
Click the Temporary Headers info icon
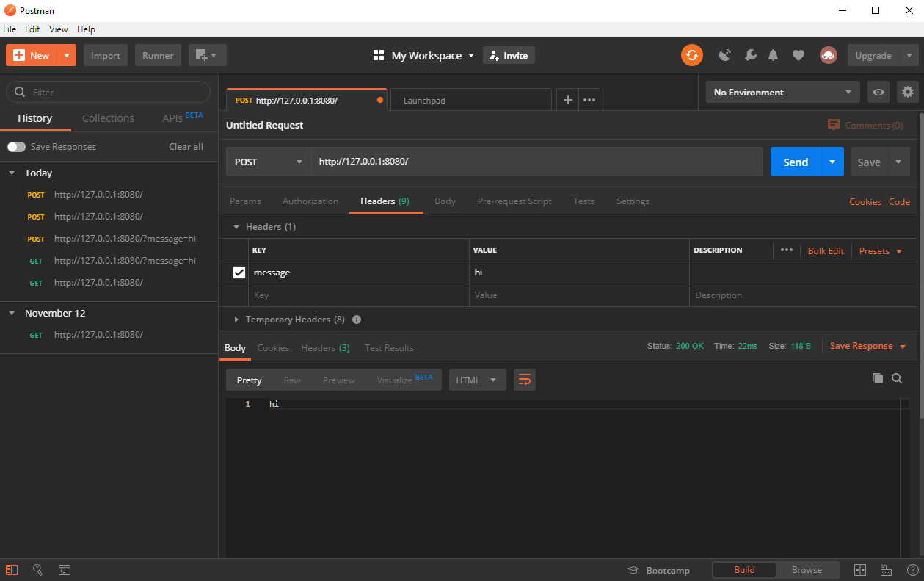point(357,320)
